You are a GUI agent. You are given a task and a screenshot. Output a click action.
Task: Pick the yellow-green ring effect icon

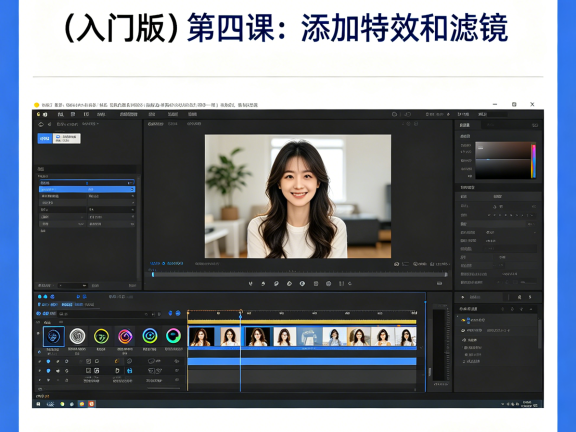point(101,336)
